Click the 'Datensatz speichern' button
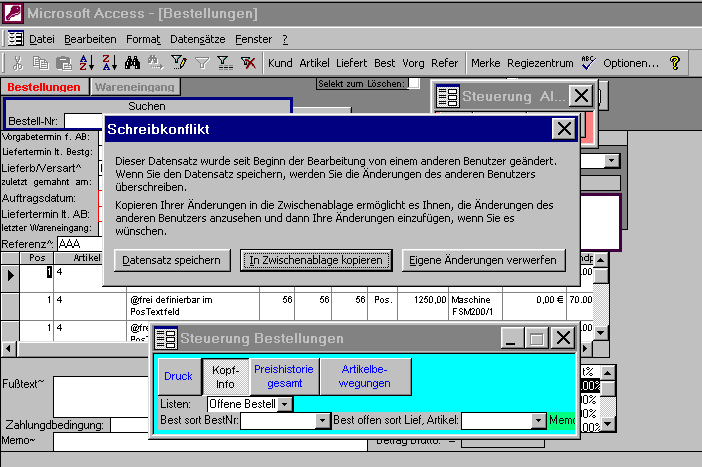Viewport: 702px width, 467px height. (x=171, y=260)
